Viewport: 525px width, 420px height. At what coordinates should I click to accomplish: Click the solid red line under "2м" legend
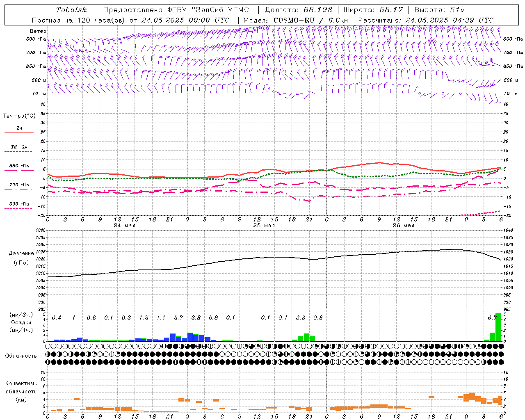tap(19, 133)
